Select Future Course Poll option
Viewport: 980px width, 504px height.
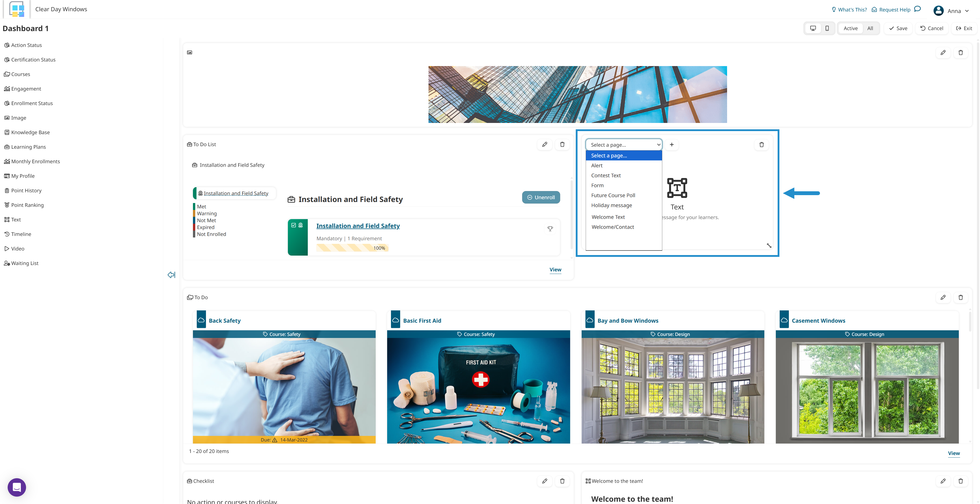613,195
